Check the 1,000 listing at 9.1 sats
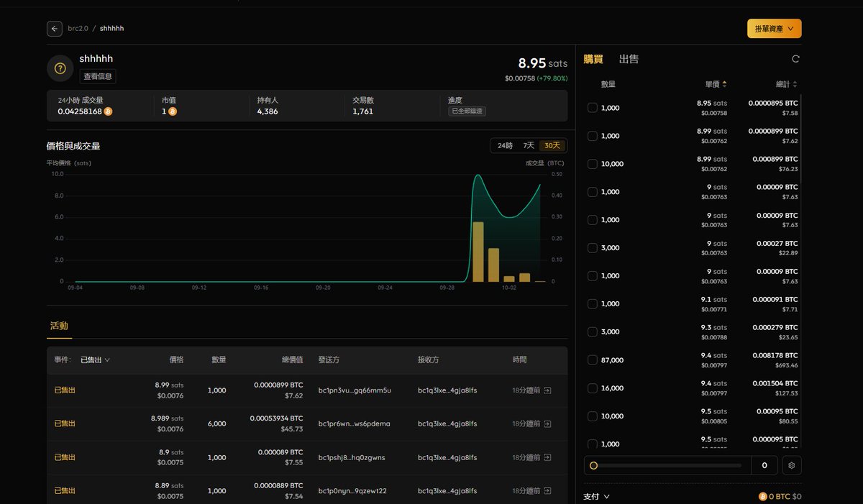863x504 pixels. point(593,304)
